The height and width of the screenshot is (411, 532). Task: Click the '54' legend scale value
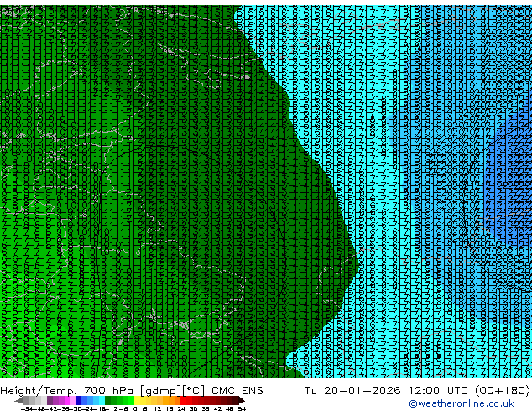pyautogui.click(x=242, y=408)
